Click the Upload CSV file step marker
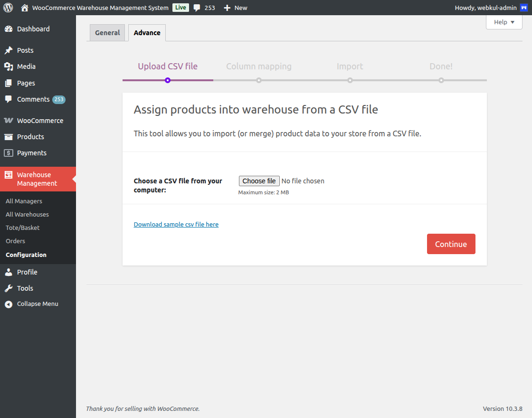 tap(168, 80)
